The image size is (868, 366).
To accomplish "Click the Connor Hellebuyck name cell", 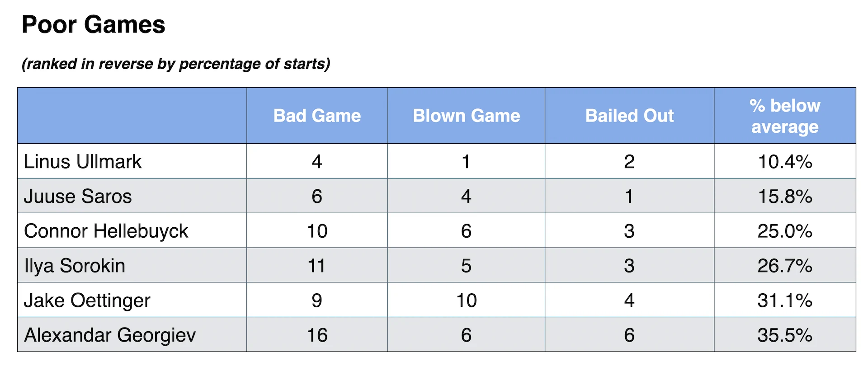I will (x=106, y=231).
